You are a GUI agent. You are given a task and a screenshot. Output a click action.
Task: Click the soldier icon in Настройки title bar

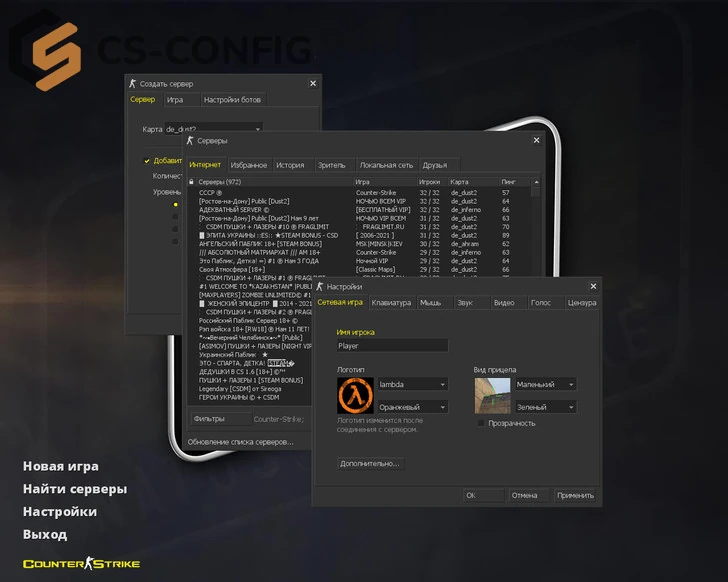(319, 286)
